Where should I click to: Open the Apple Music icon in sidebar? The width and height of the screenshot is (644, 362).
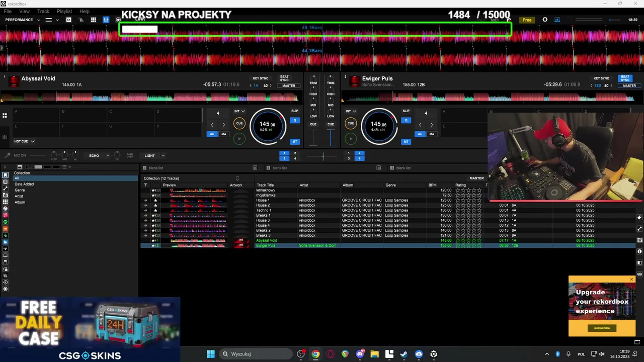point(6,215)
